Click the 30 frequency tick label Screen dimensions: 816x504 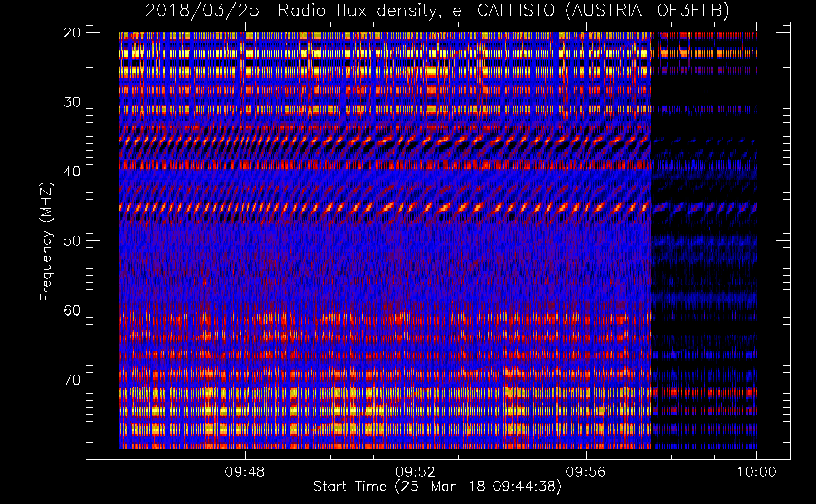72,102
